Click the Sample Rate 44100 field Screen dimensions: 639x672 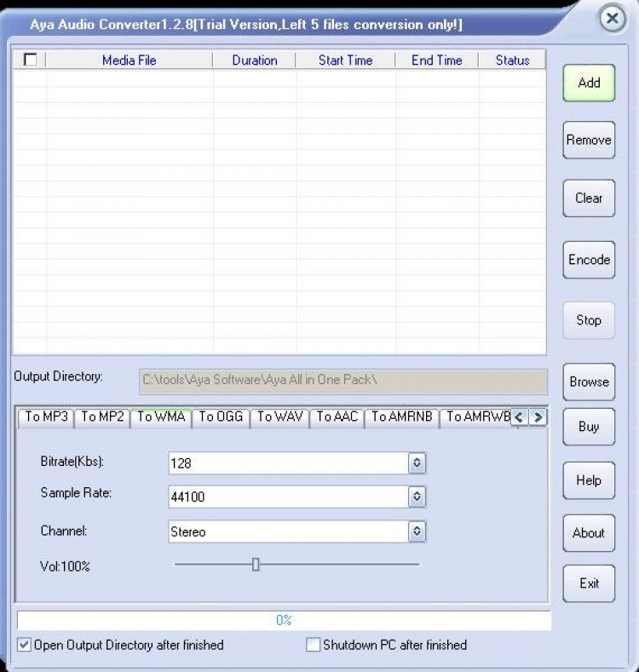coord(289,497)
